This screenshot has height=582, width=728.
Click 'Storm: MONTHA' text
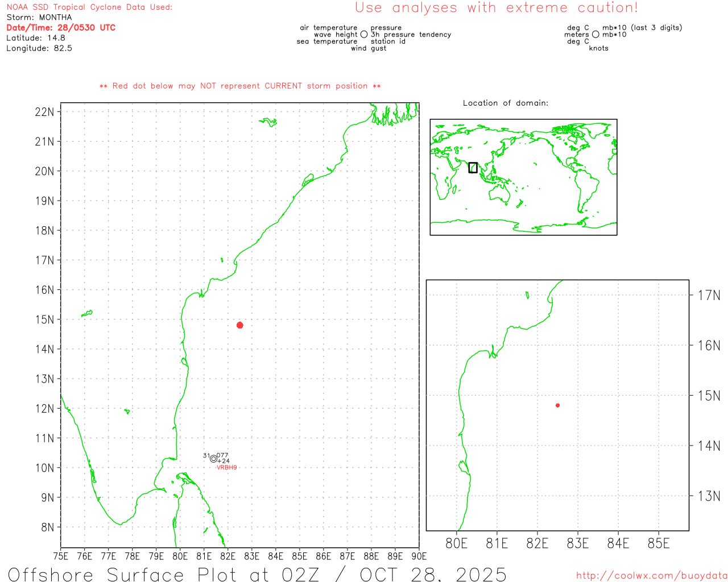[39, 18]
